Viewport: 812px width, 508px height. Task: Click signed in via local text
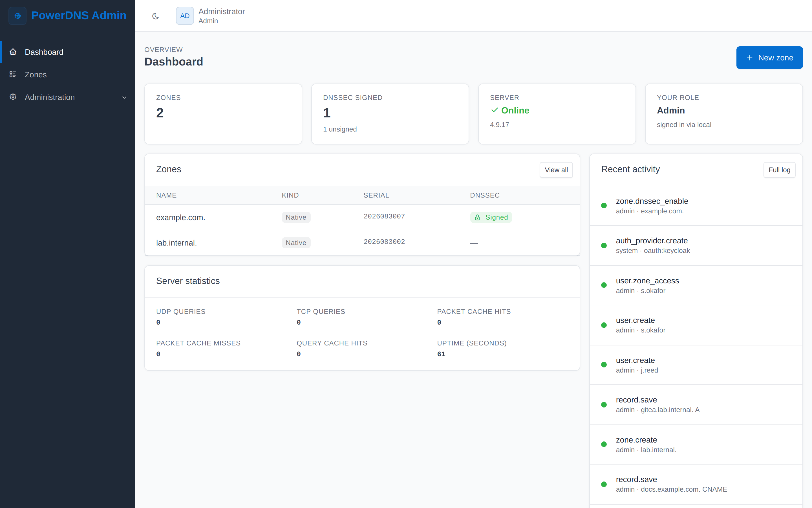tap(684, 125)
